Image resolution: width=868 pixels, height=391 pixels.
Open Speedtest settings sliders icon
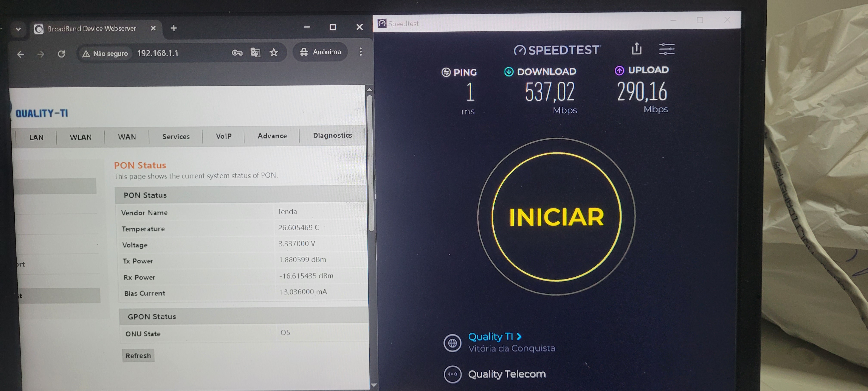(x=666, y=49)
